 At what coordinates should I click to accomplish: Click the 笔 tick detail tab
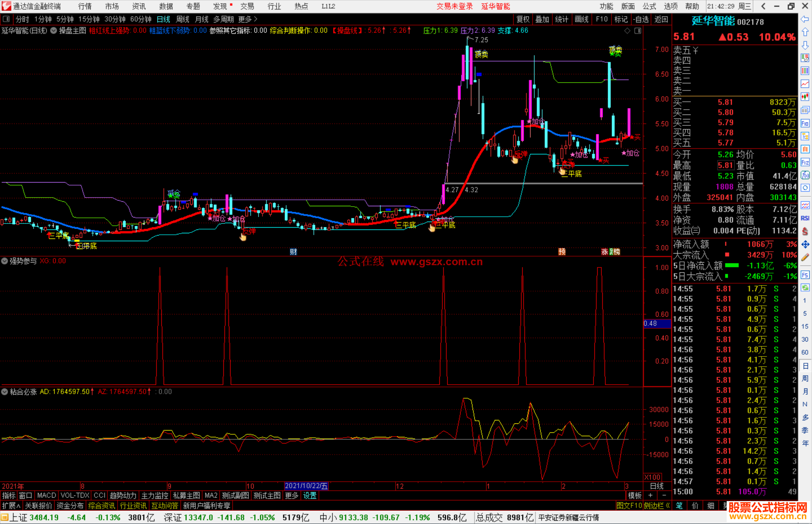(679, 506)
